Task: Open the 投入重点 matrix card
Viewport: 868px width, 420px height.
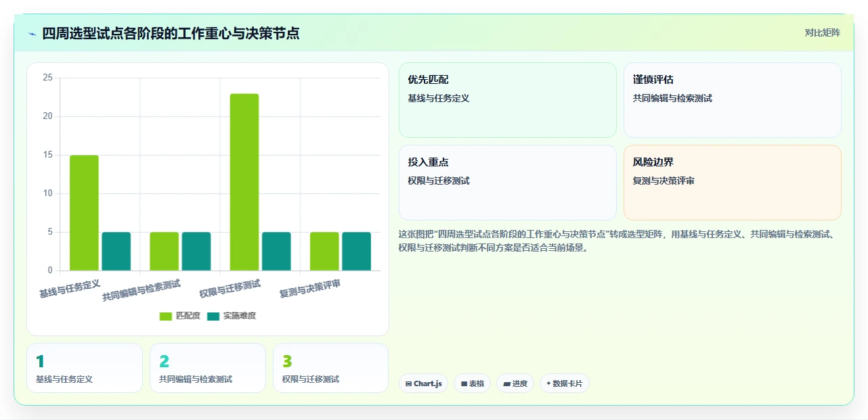Action: (507, 183)
